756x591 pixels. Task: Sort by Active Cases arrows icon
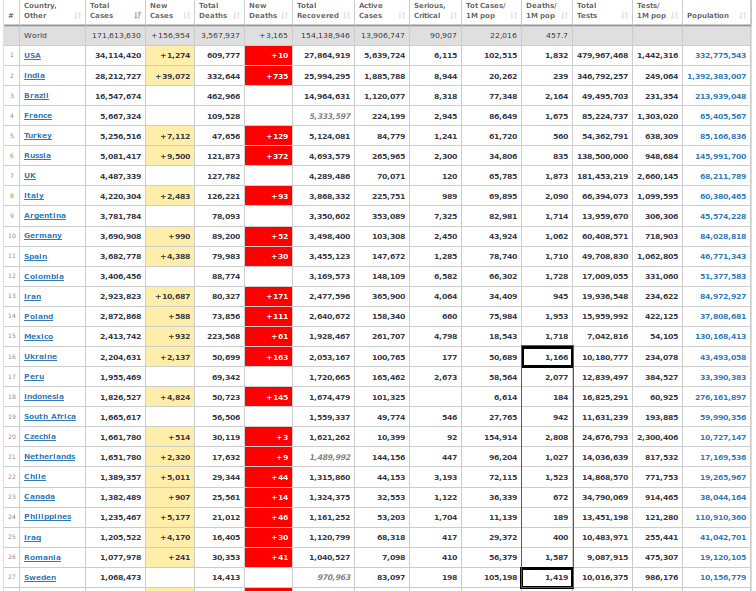[402, 15]
